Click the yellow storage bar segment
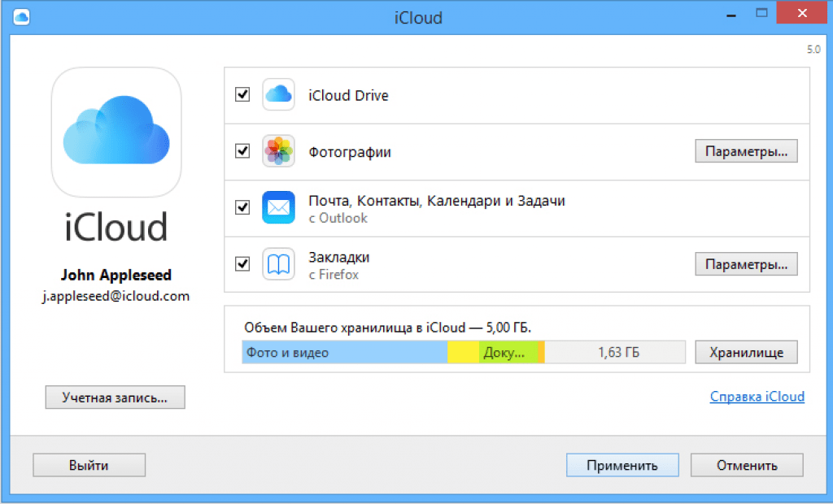 pos(463,352)
